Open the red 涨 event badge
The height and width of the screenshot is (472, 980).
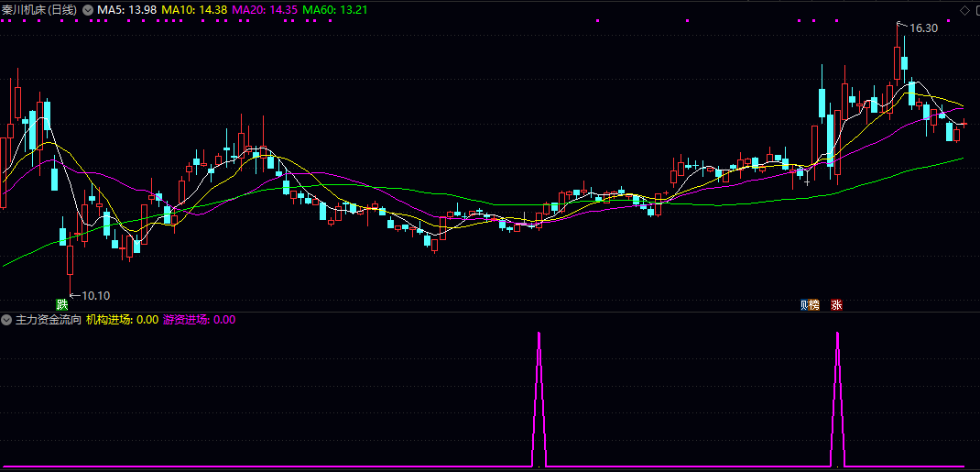point(836,305)
